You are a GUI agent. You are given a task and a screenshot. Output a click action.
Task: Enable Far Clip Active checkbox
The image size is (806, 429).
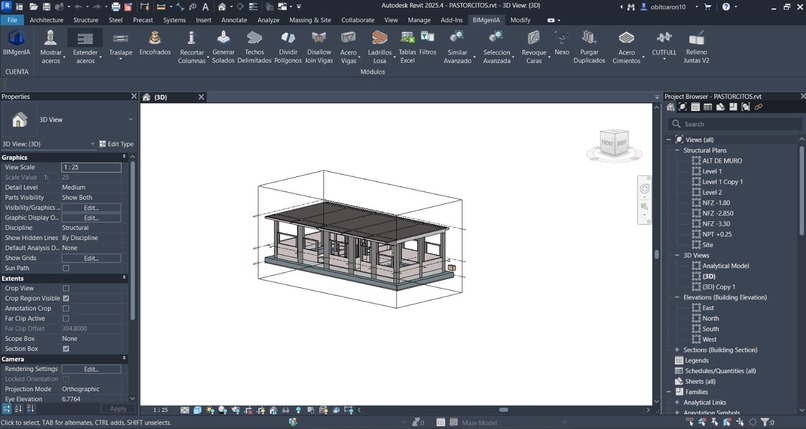pyautogui.click(x=66, y=319)
